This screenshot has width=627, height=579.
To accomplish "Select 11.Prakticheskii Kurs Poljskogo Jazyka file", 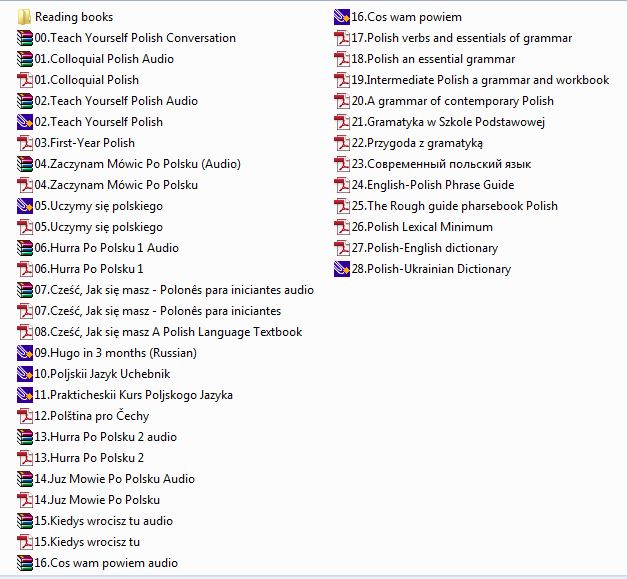I will click(x=133, y=395).
